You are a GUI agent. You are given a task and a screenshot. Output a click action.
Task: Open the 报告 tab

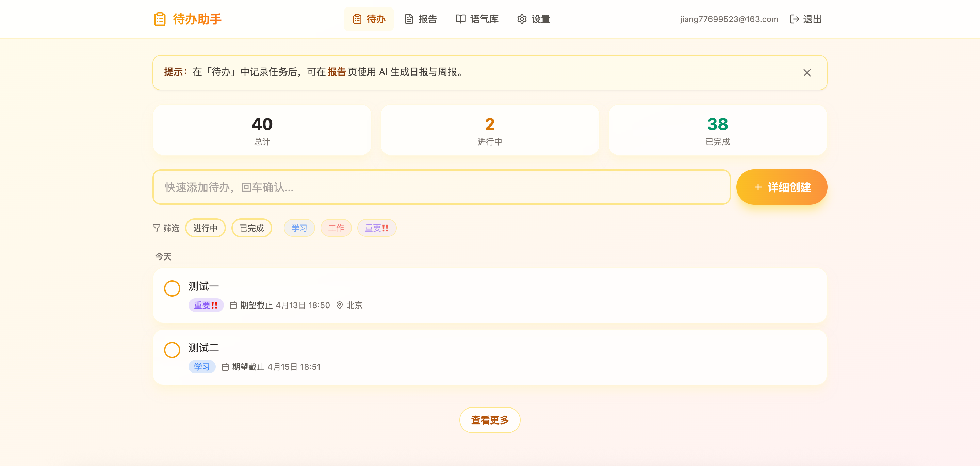(x=421, y=19)
